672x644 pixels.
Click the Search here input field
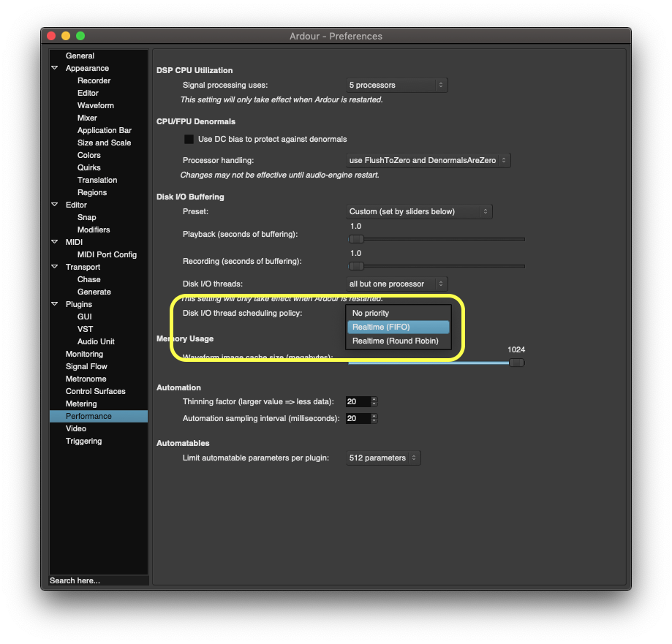tap(98, 580)
